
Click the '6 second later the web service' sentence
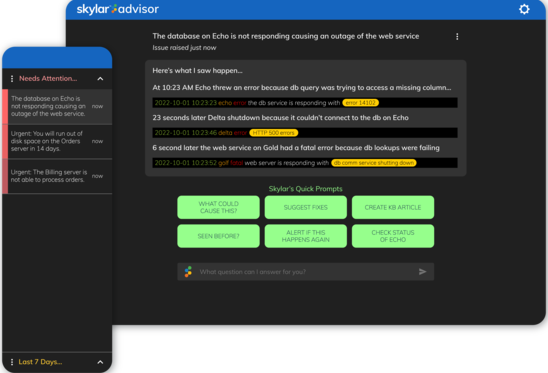coord(296,148)
